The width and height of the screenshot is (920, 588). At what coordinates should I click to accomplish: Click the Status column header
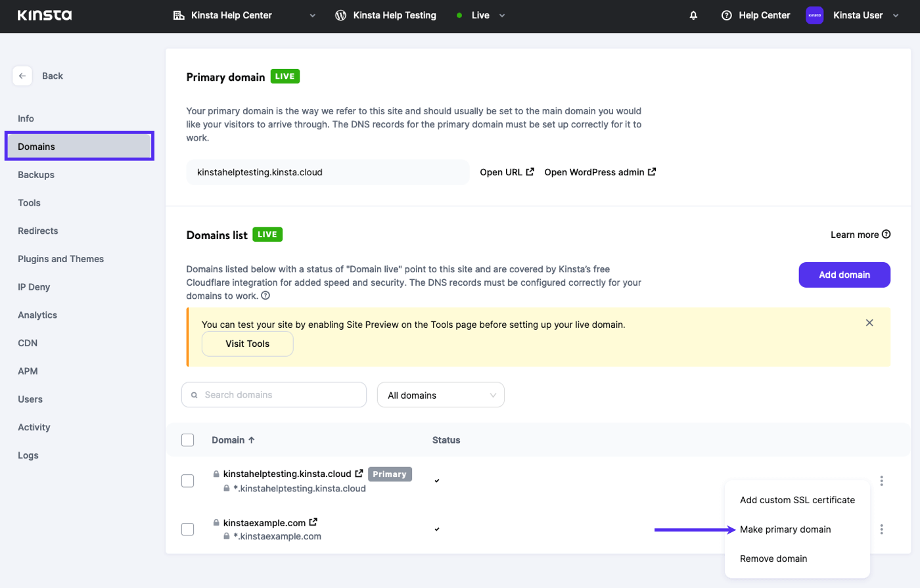point(446,440)
